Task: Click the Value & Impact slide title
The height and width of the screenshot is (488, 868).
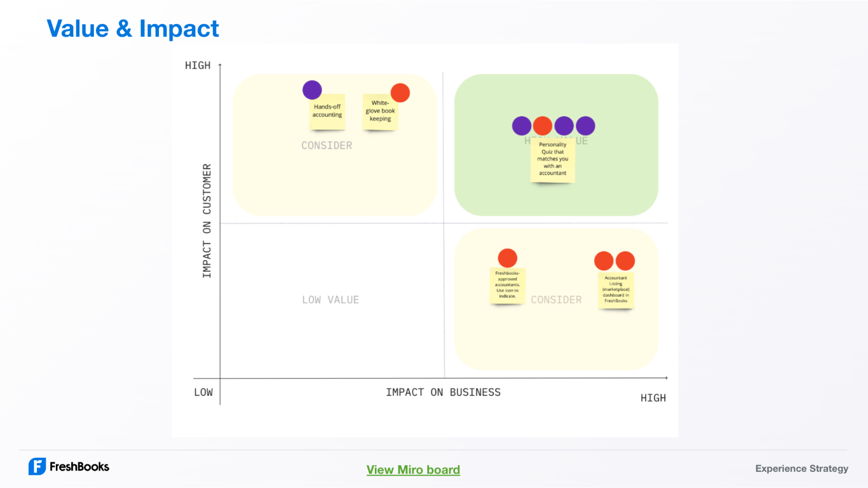Action: (x=133, y=29)
